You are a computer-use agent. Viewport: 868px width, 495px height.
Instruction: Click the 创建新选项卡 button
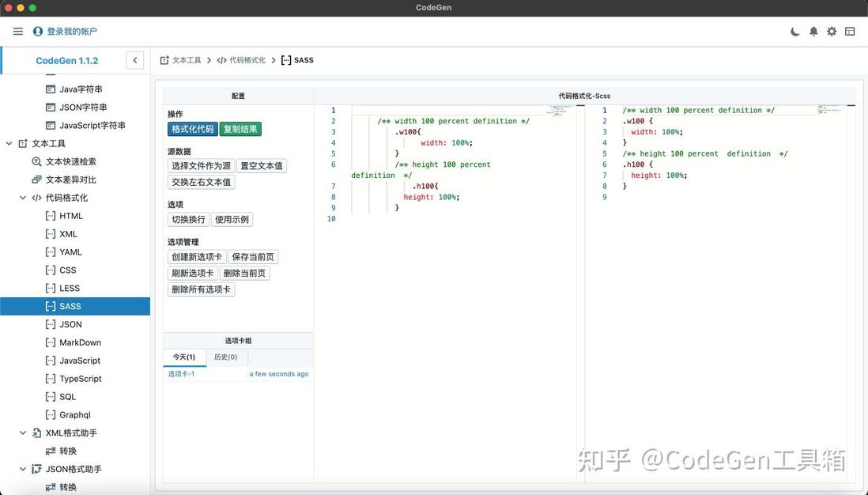click(x=197, y=257)
